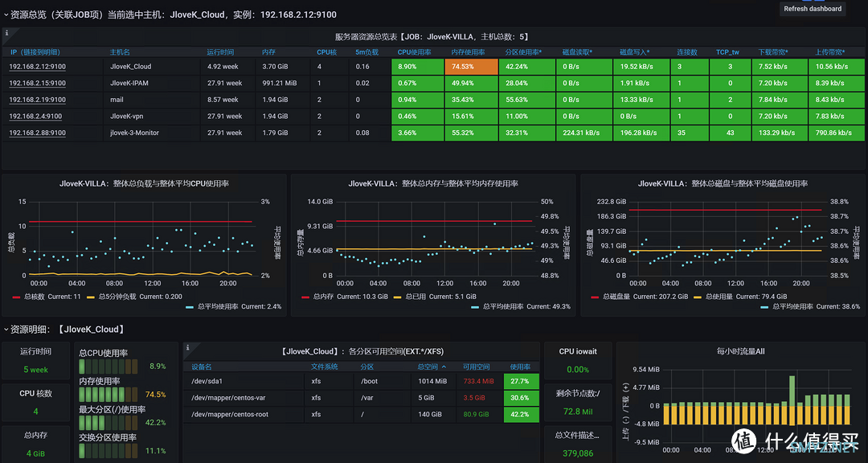Sort table by 内存使用率 column

(469, 52)
